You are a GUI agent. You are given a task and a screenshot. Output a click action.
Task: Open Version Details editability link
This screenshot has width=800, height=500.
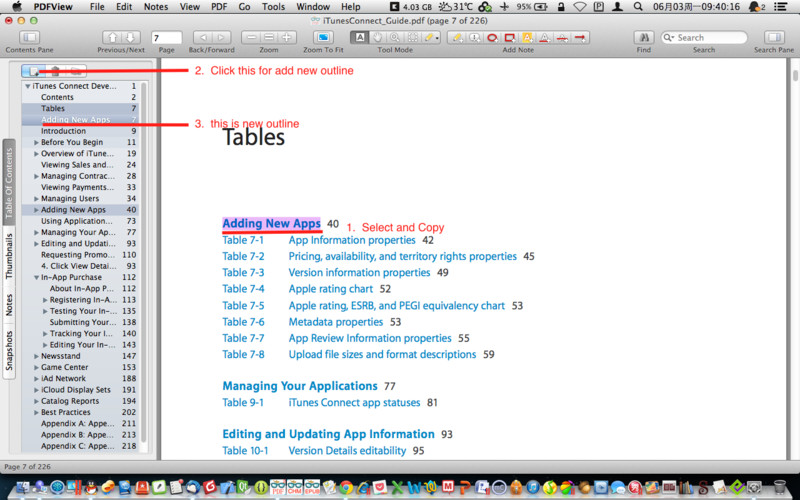click(347, 451)
